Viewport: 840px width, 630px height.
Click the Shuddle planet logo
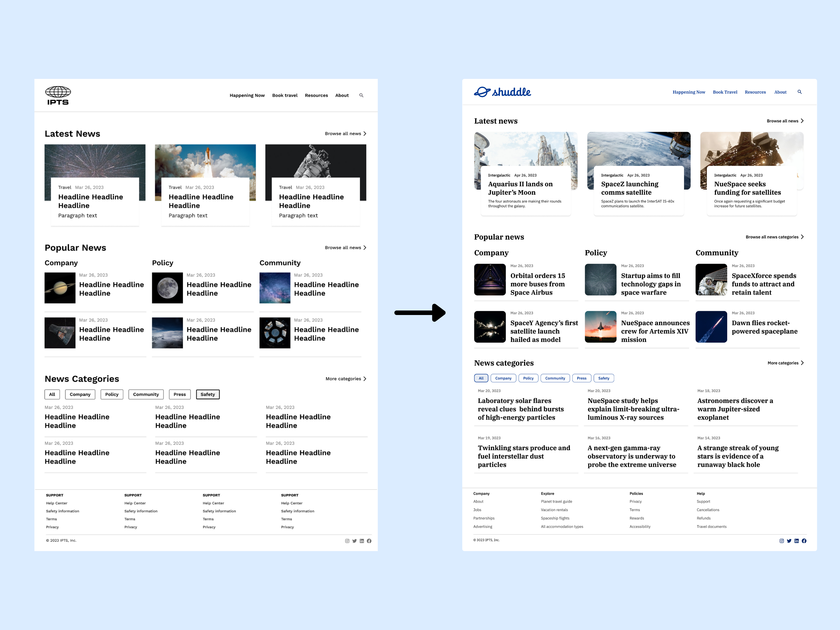(x=482, y=92)
